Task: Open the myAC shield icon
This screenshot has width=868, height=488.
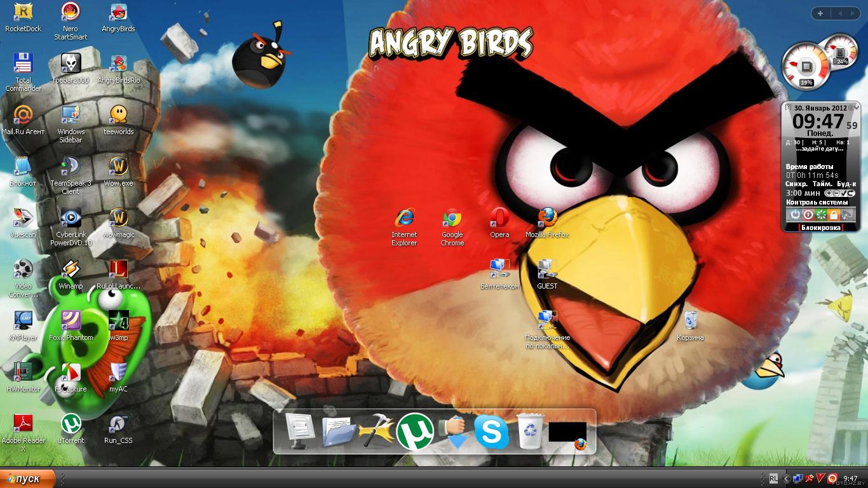Action: [x=118, y=377]
